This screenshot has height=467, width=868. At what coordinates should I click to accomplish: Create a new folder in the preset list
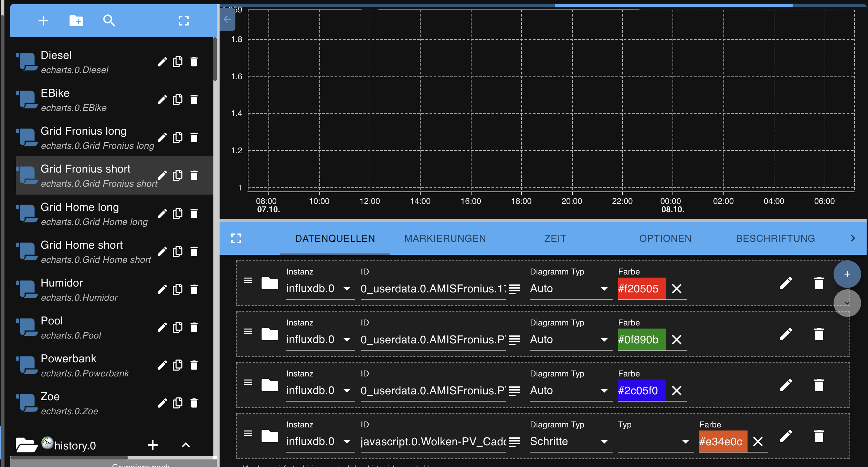coord(76,21)
